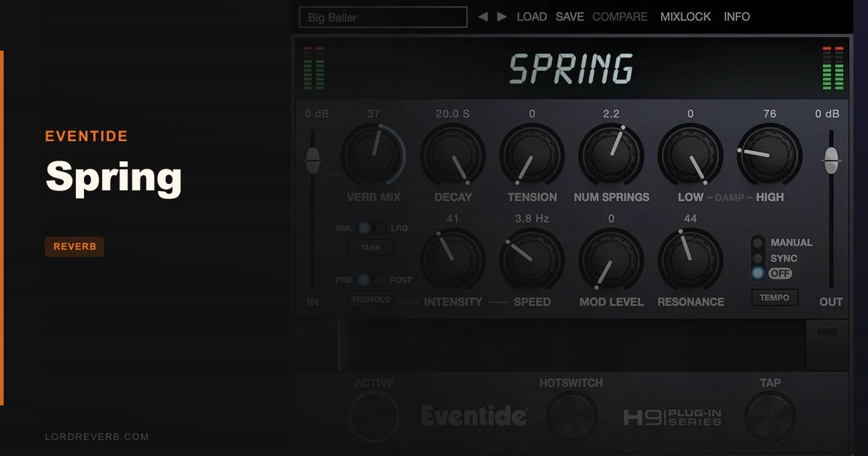The image size is (868, 456).
Task: Click the Num Springs value 2.2
Action: 611,114
